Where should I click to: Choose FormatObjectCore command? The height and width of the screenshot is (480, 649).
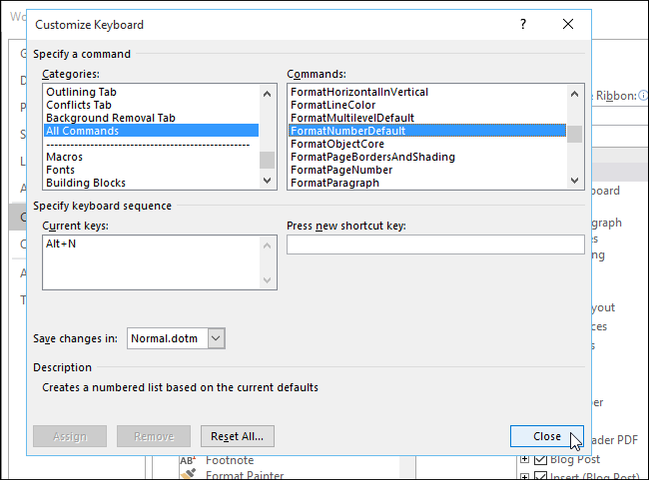click(x=427, y=144)
